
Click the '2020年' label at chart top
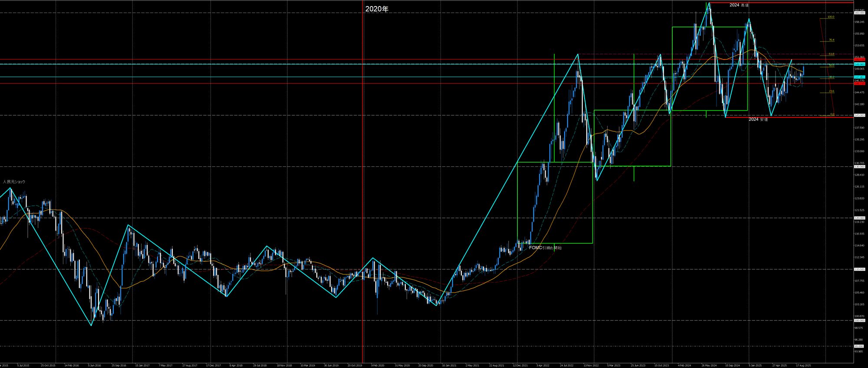point(377,9)
